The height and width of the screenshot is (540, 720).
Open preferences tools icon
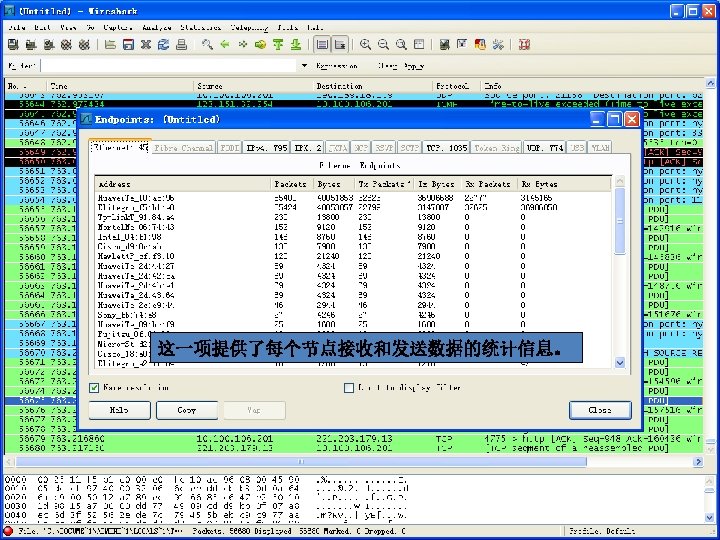(x=498, y=45)
